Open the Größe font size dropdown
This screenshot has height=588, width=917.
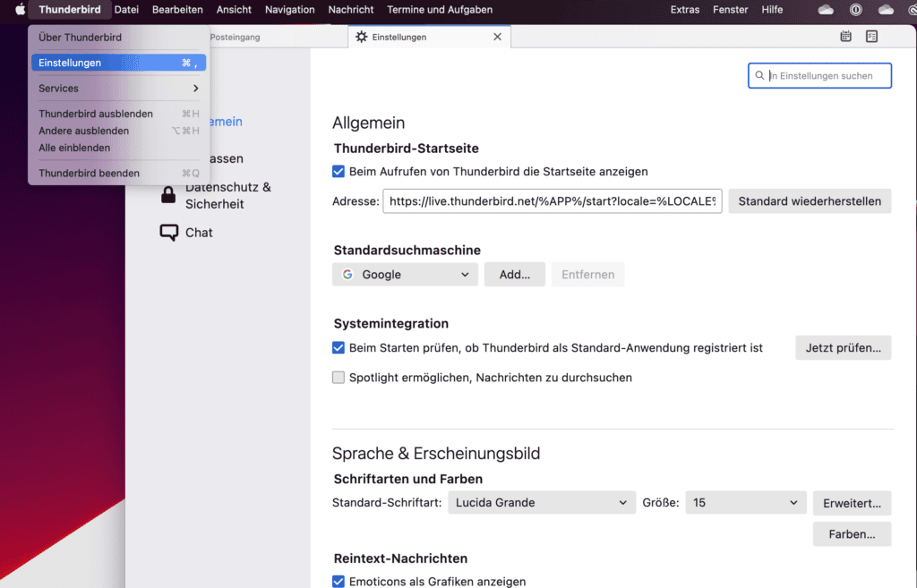point(745,503)
